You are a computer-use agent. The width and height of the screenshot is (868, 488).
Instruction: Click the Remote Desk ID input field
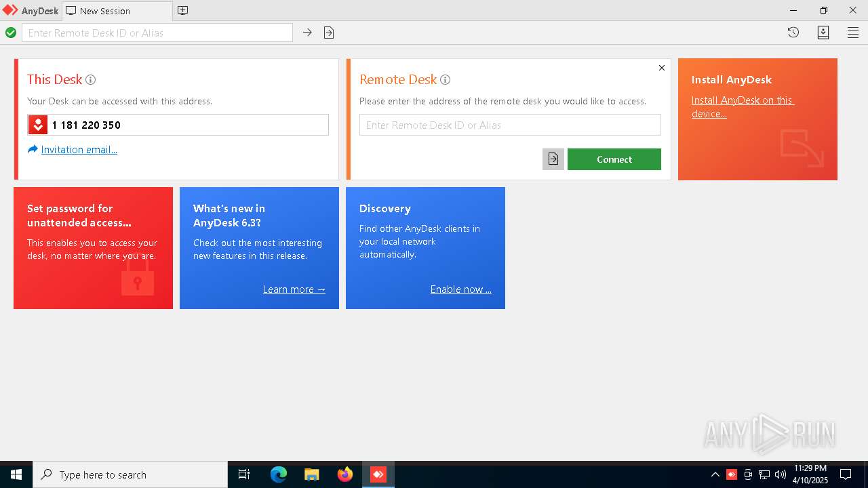[510, 125]
